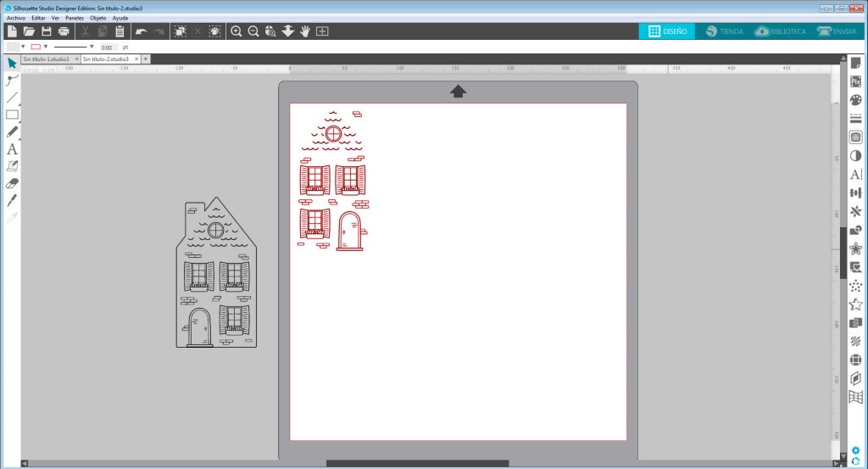Add a new document tab
Image resolution: width=868 pixels, height=469 pixels.
pos(146,59)
